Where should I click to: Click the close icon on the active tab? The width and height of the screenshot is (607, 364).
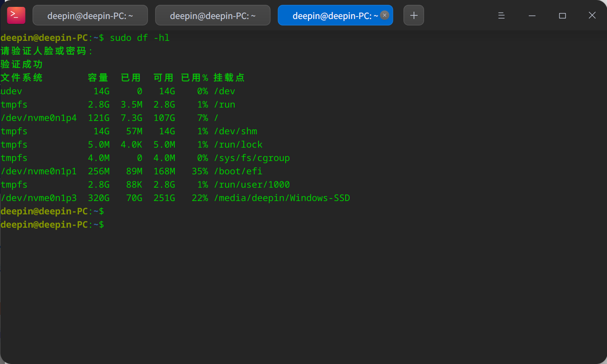click(384, 15)
